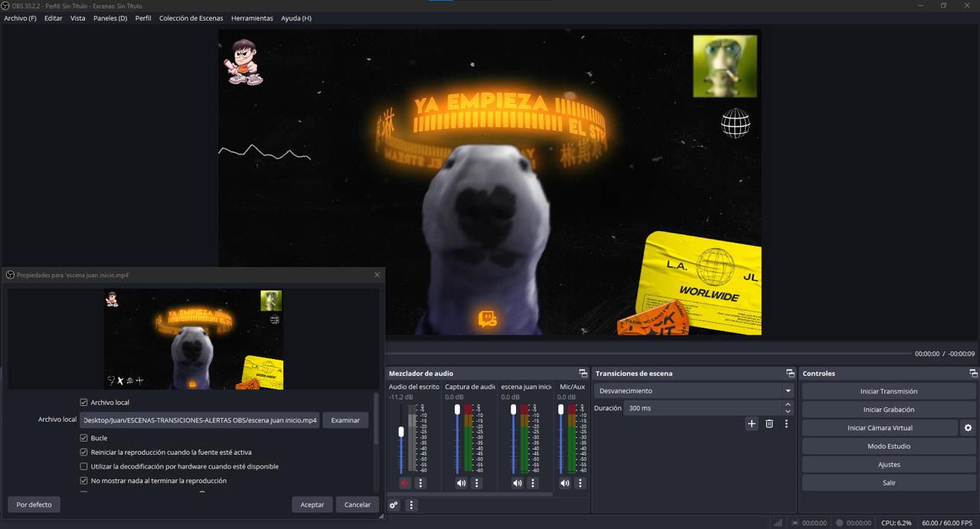The image size is (980, 529).
Task: Click the recording status dot in status bar
Action: (839, 523)
